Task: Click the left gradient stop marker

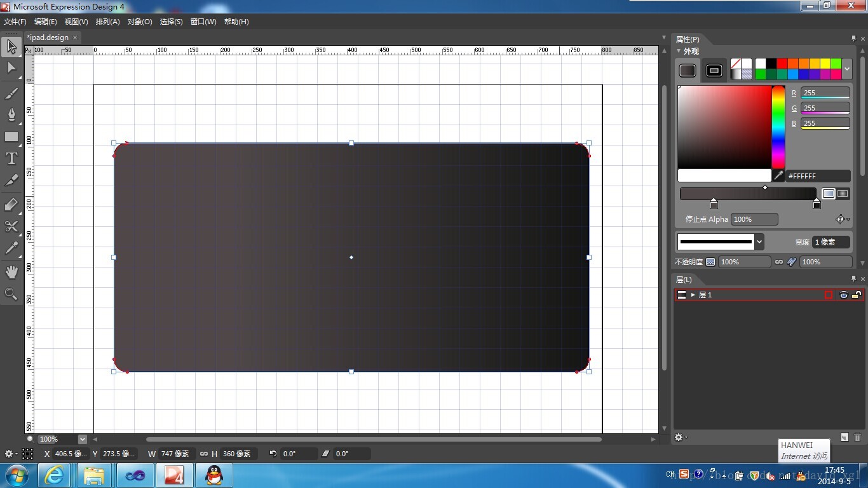Action: [x=714, y=203]
